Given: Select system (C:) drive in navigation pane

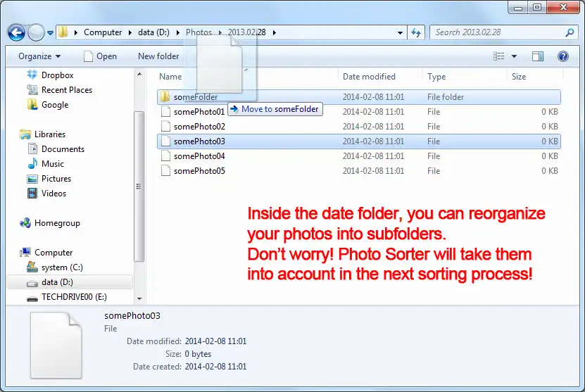Looking at the screenshot, I should pos(63,267).
